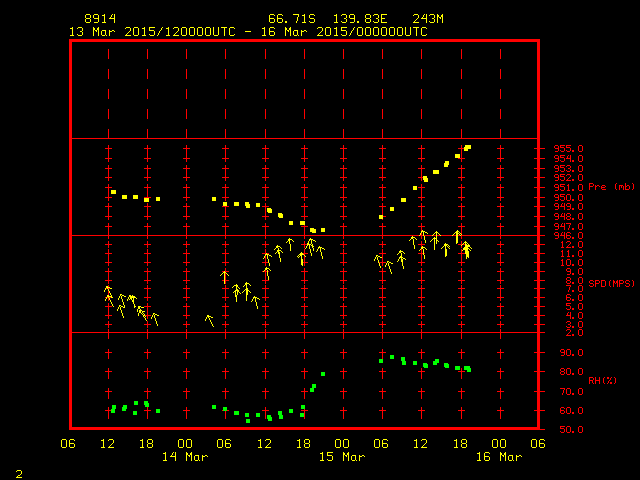Click wind speed tick label 6.0
640x480 pixels.
(x=574, y=298)
